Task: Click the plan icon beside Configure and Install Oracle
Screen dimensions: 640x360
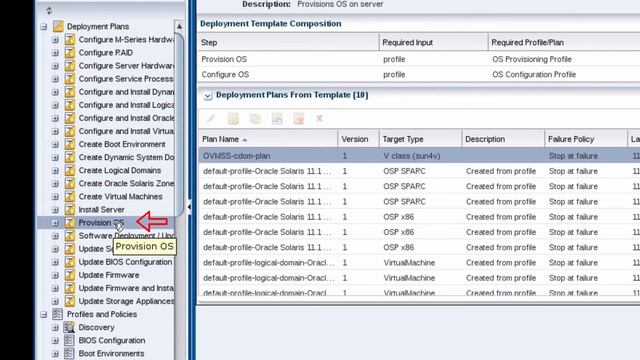Action: point(70,118)
